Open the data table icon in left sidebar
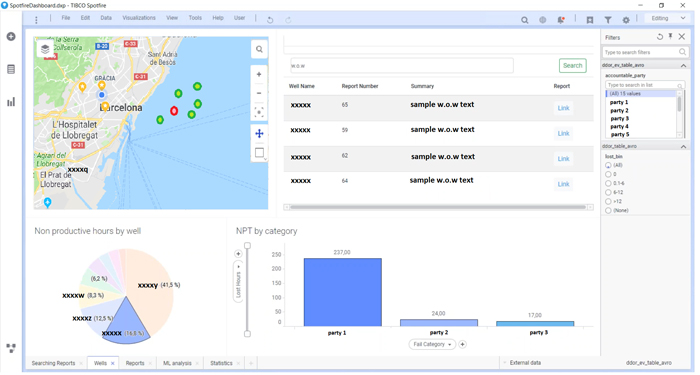 pos(11,69)
